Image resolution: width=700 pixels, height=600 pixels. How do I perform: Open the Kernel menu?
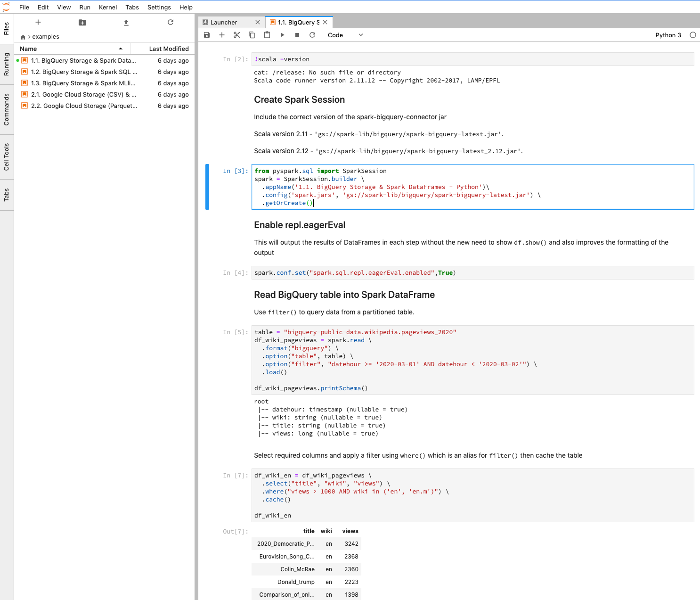(108, 7)
